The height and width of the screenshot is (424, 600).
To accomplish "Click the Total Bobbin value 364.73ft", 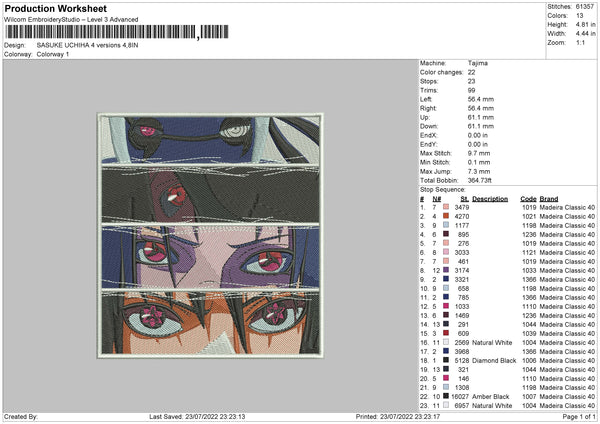I will (479, 180).
